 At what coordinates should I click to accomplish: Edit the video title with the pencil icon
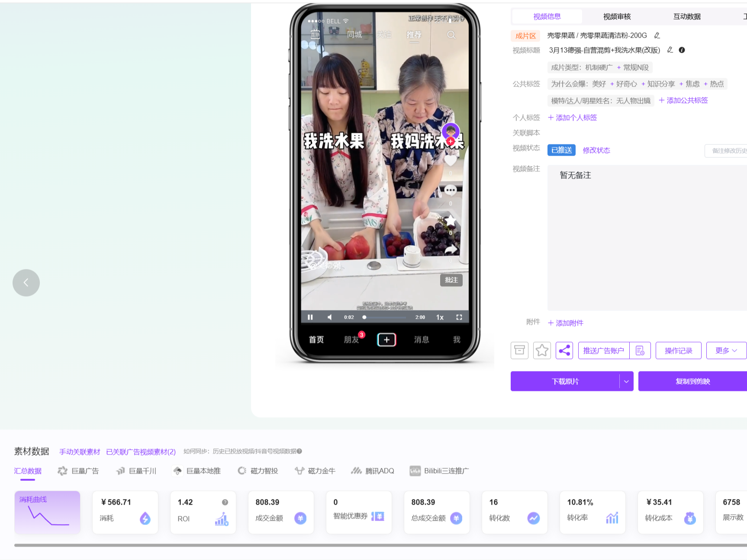670,50
